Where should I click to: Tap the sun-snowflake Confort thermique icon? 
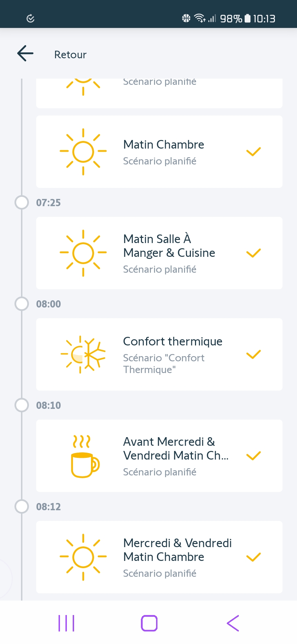click(x=83, y=354)
